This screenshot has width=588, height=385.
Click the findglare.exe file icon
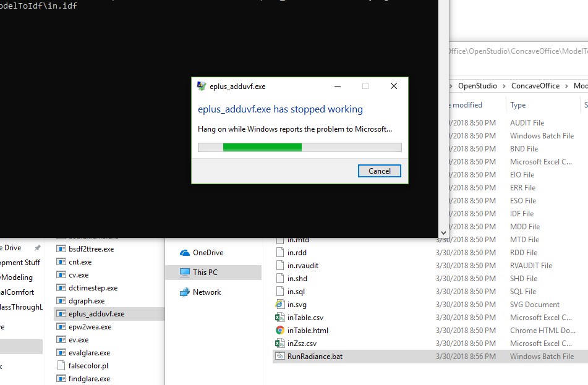pyautogui.click(x=61, y=379)
